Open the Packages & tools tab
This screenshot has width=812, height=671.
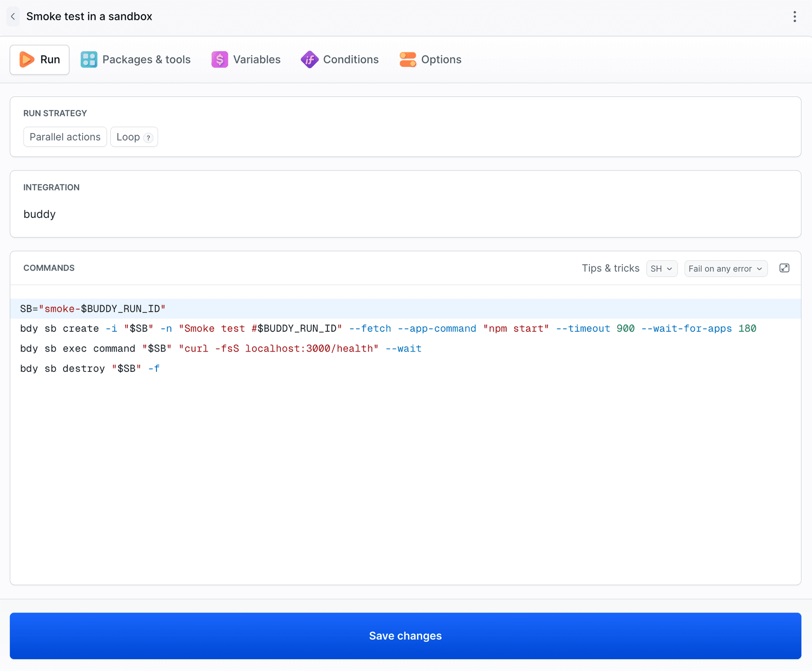click(135, 60)
